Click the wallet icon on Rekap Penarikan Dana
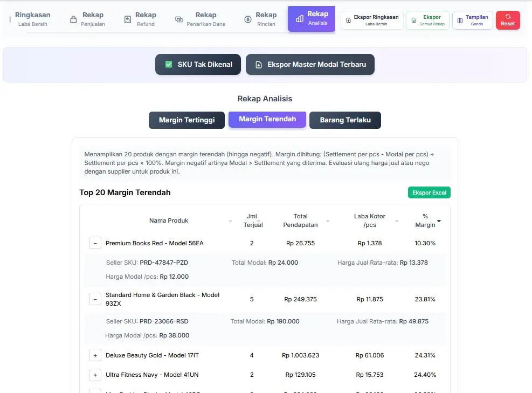The height and width of the screenshot is (393, 532). (x=179, y=19)
